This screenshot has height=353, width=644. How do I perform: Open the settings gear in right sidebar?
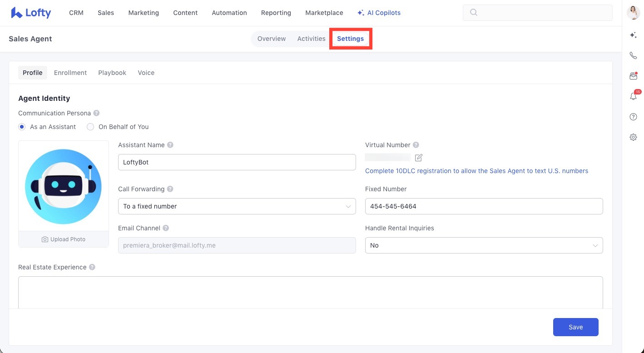point(633,137)
